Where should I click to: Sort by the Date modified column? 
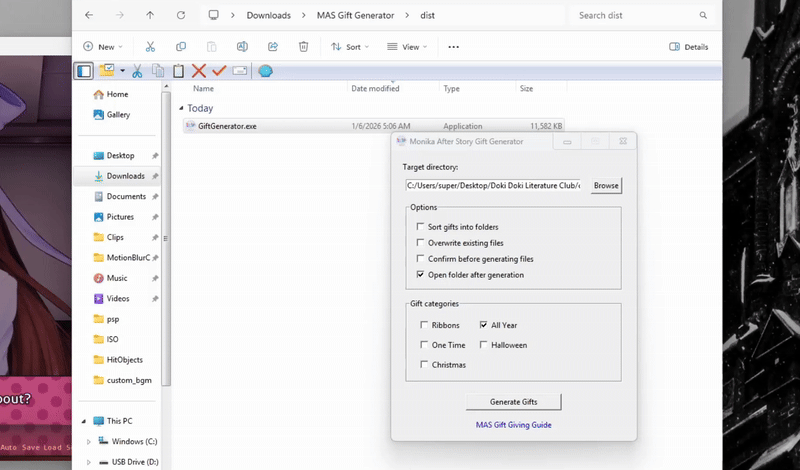(x=375, y=88)
